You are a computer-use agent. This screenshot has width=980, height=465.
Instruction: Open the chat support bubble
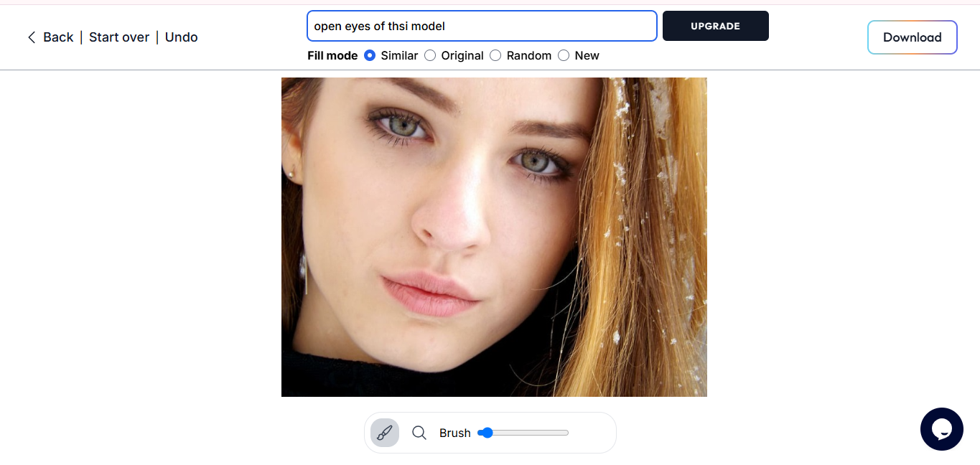(x=941, y=429)
